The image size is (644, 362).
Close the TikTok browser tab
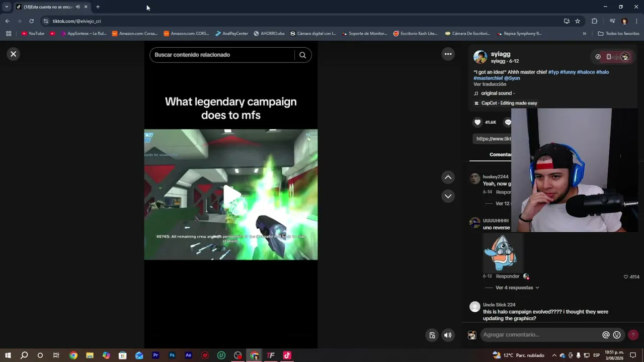tap(86, 7)
